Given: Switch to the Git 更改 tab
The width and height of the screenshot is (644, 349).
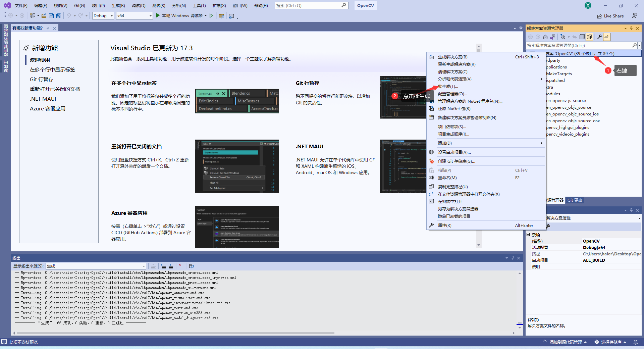Looking at the screenshot, I should [x=575, y=200].
